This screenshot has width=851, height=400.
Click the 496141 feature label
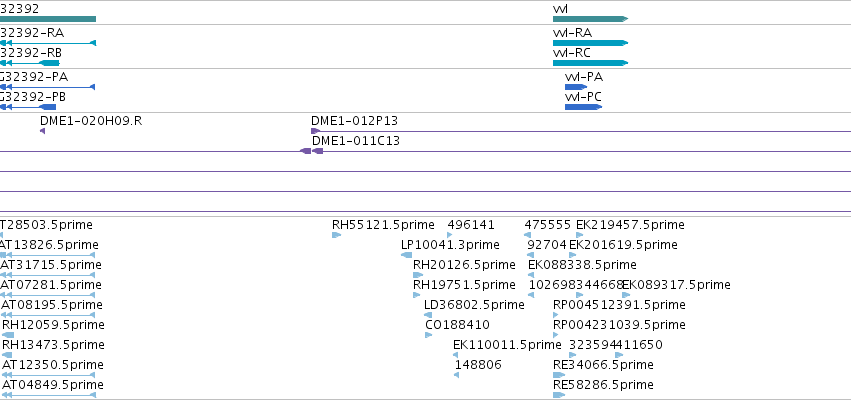(x=471, y=225)
